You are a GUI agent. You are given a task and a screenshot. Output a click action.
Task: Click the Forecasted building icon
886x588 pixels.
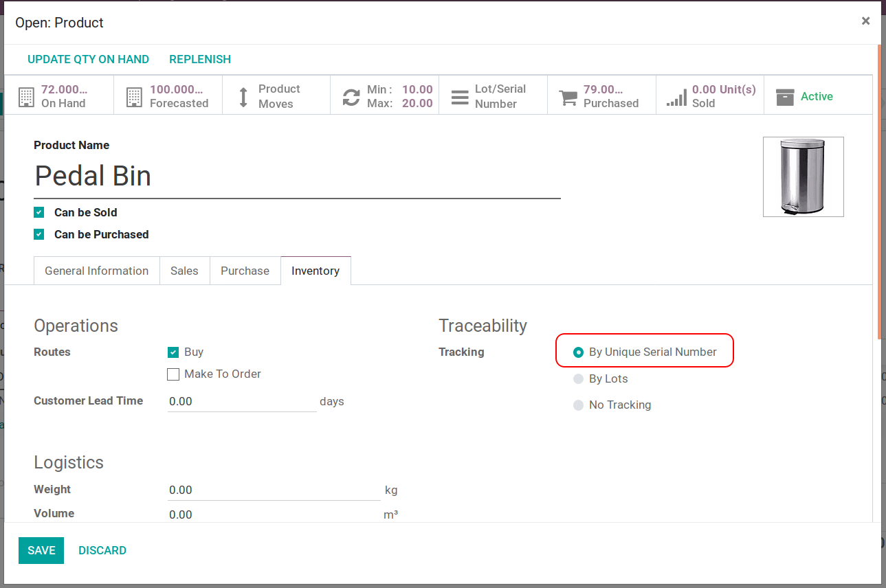135,97
